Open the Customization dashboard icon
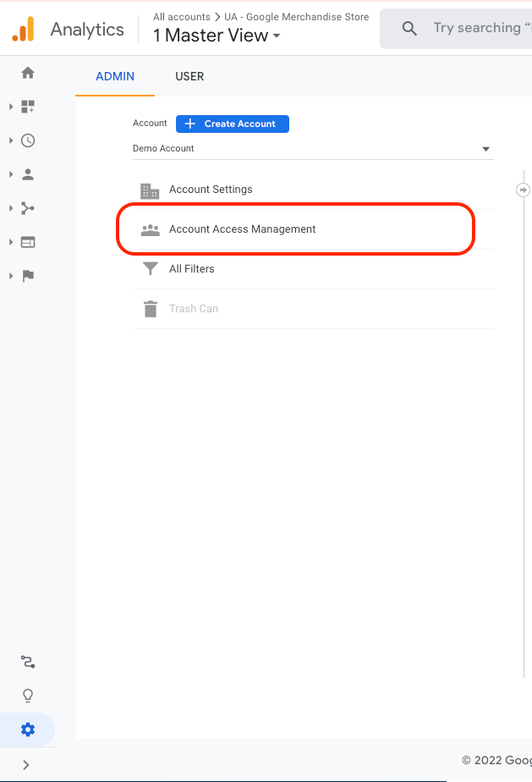The width and height of the screenshot is (532, 782). point(28,107)
